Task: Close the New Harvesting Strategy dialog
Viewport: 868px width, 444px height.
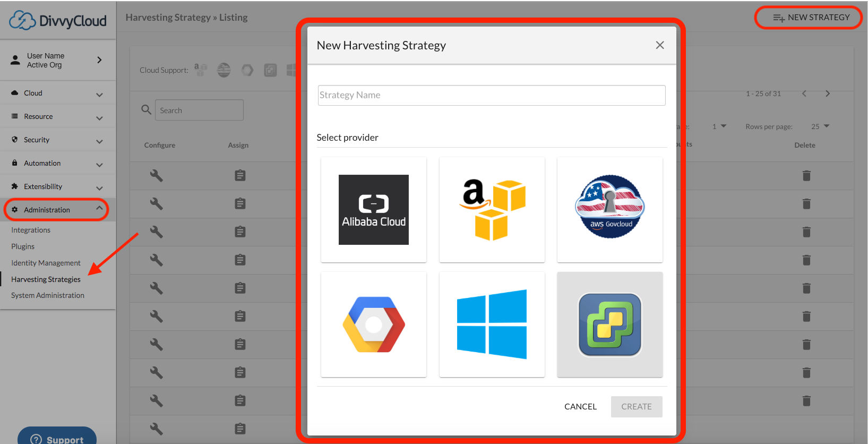Action: [660, 45]
